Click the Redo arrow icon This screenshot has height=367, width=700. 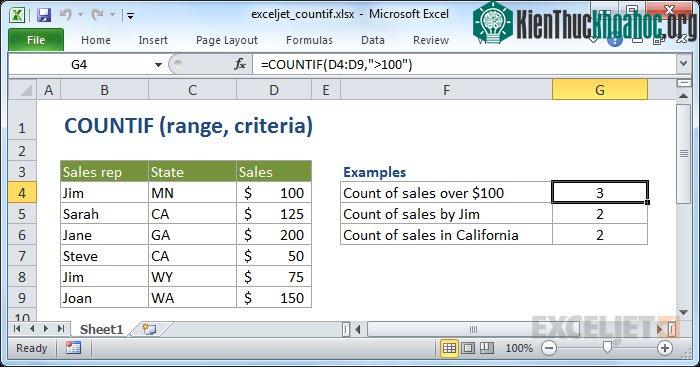pyautogui.click(x=97, y=15)
